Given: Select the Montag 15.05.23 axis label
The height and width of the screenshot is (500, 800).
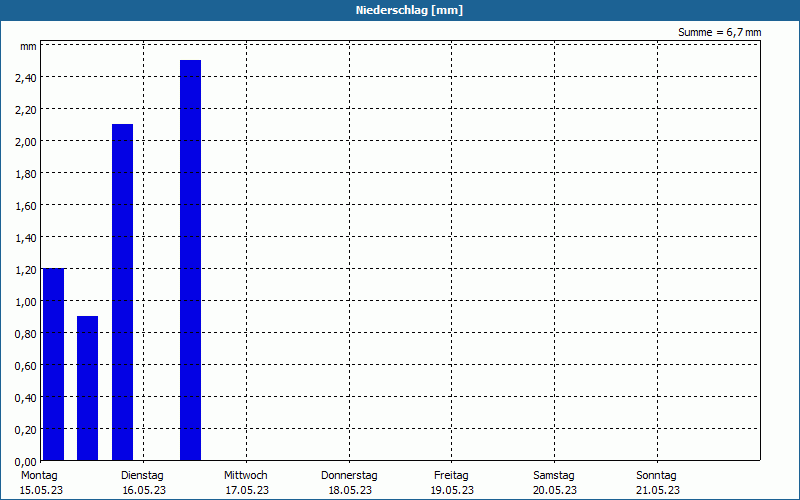Looking at the screenshot, I should click(41, 483).
